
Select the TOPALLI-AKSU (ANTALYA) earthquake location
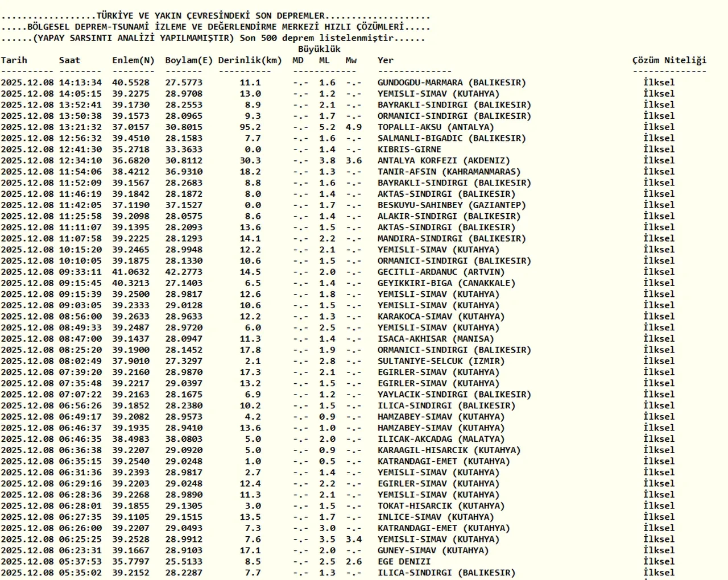click(436, 127)
